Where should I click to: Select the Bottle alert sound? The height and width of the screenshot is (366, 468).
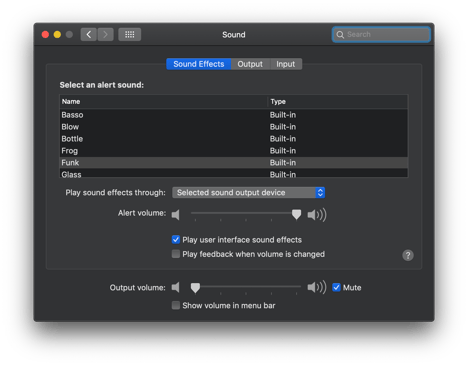pyautogui.click(x=234, y=139)
